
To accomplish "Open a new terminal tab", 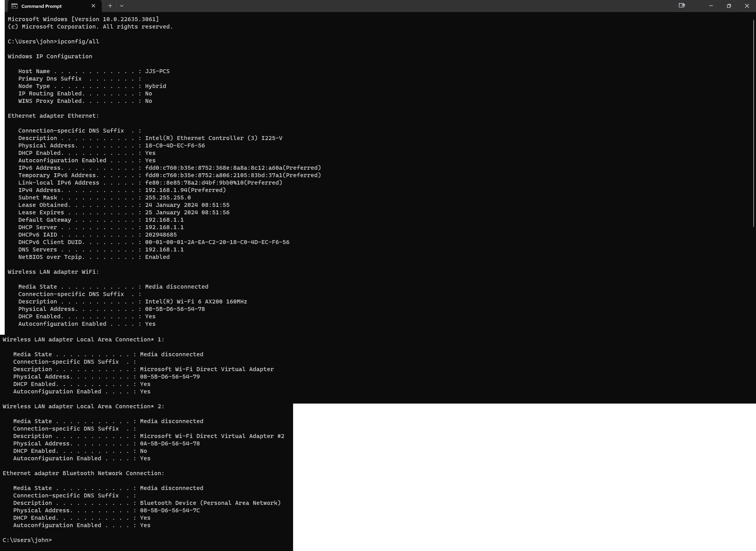I will pyautogui.click(x=110, y=6).
